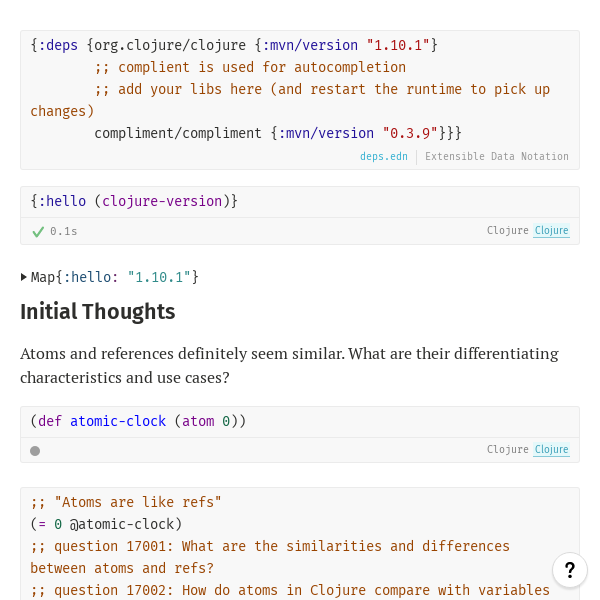Expand the Map result disclosure triangle
Screen dimensions: 600x600
pyautogui.click(x=24, y=277)
